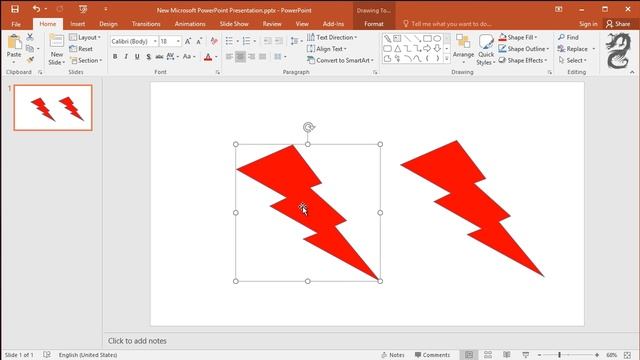
Task: Select the triangle shape in shapes gallery
Action: pyautogui.click(x=397, y=49)
